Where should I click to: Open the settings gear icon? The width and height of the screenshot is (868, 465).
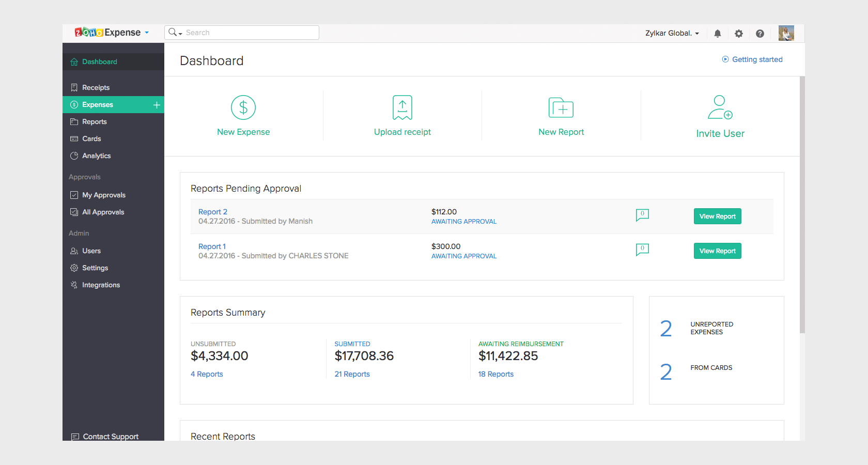tap(739, 33)
